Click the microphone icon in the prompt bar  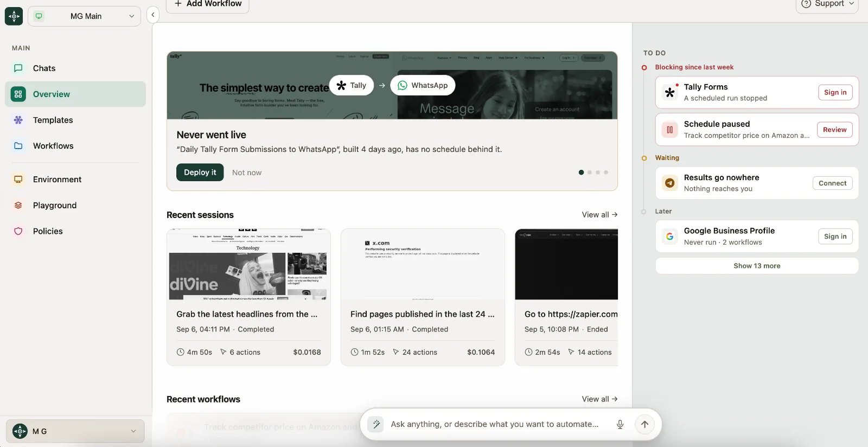click(620, 424)
